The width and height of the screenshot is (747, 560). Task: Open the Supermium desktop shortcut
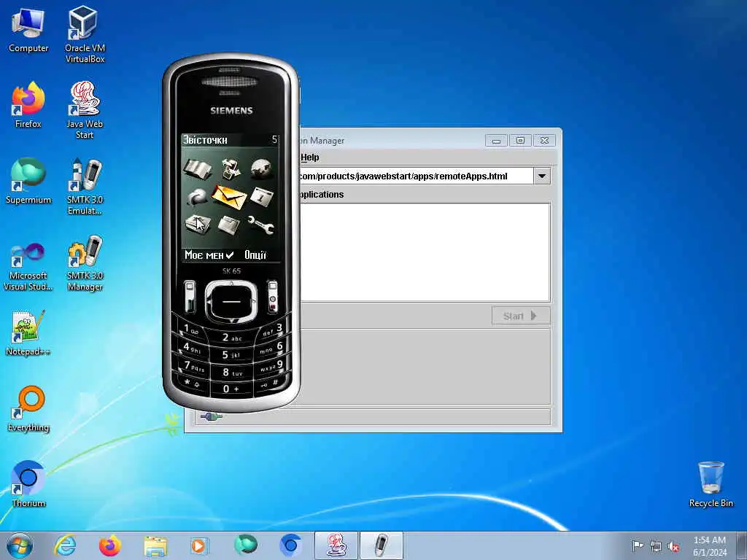point(28,181)
